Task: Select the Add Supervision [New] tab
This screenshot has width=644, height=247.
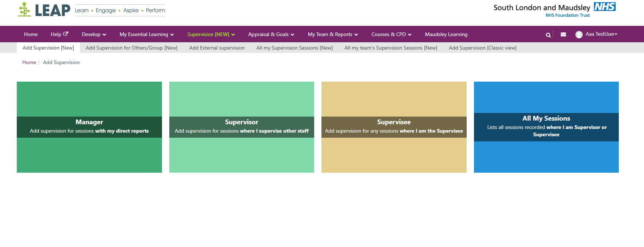Action: click(48, 48)
